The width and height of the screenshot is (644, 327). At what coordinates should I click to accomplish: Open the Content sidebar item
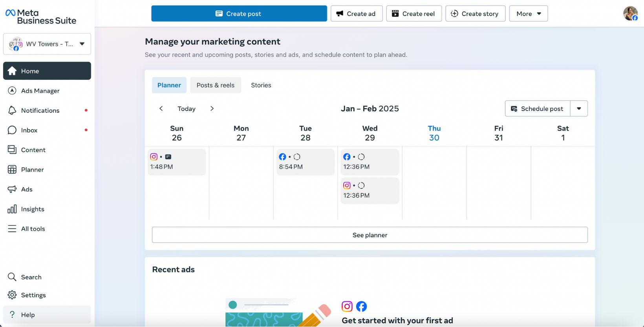33,150
